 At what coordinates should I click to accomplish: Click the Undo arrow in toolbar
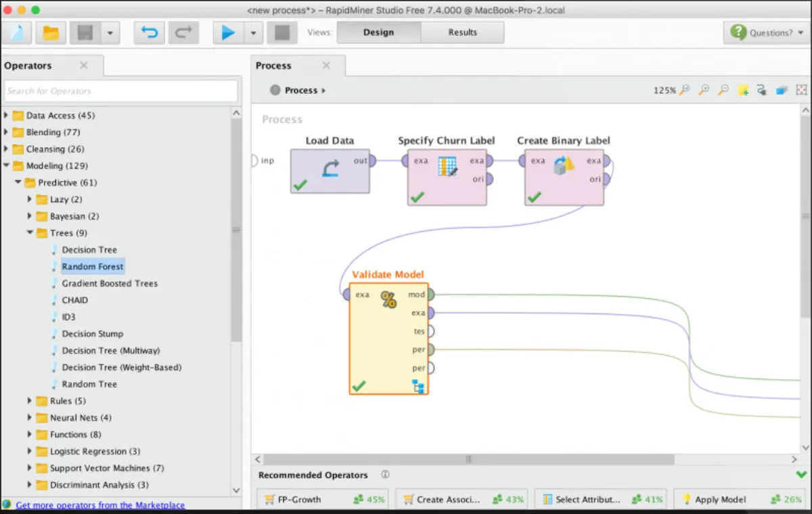149,33
